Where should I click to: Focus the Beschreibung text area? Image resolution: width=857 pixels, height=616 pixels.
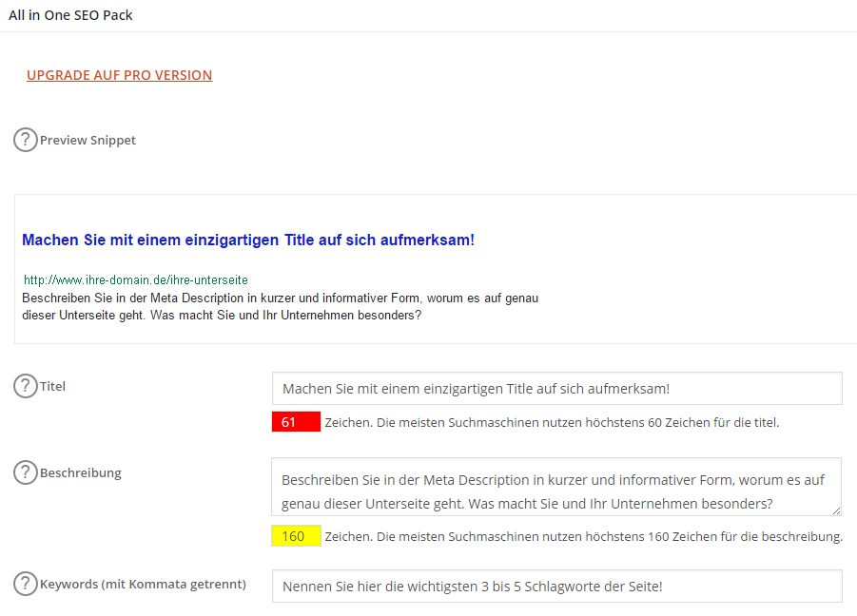click(x=555, y=487)
